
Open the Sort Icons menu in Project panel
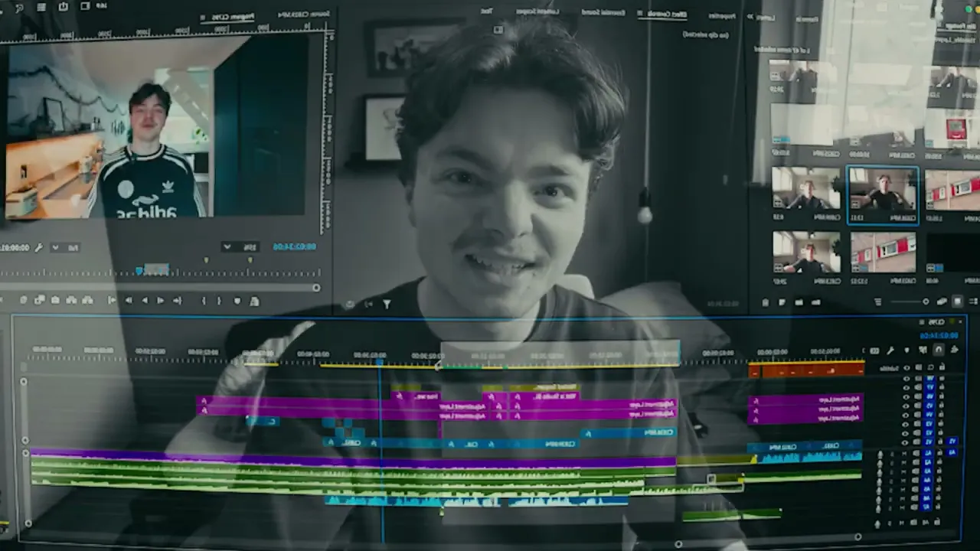[x=877, y=302]
